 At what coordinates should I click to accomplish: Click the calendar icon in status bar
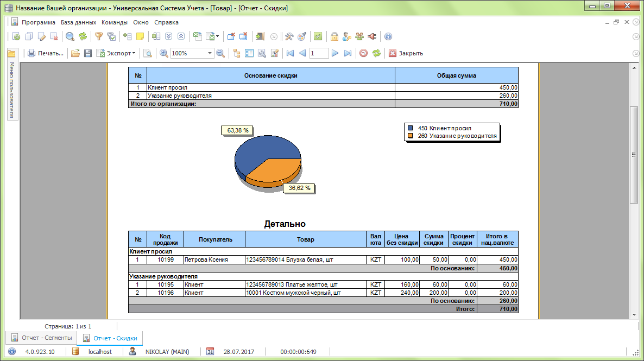click(210, 352)
